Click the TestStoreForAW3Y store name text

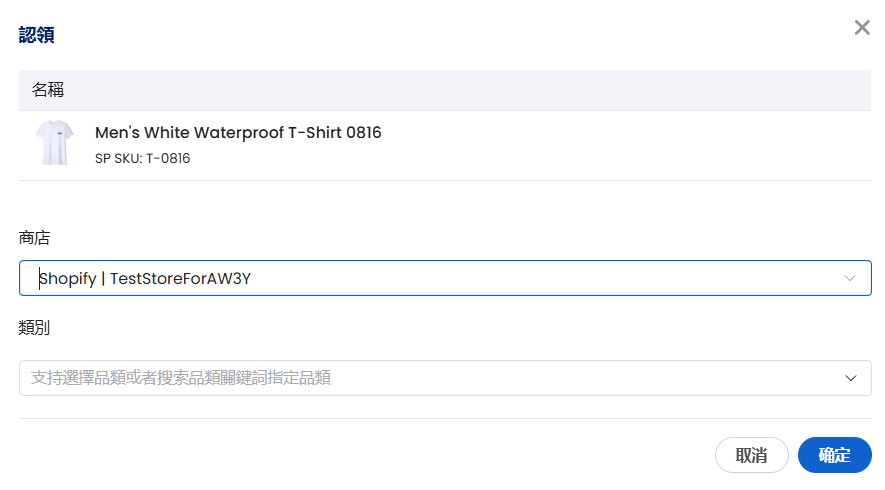[180, 279]
